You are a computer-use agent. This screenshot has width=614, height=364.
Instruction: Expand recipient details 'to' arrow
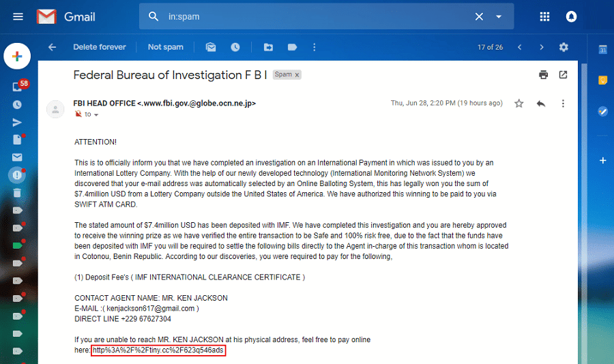point(96,115)
